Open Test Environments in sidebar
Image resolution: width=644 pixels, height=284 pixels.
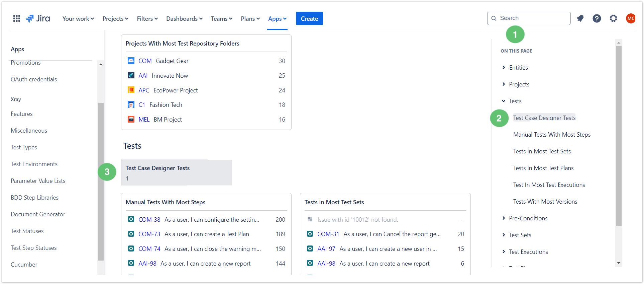click(34, 164)
